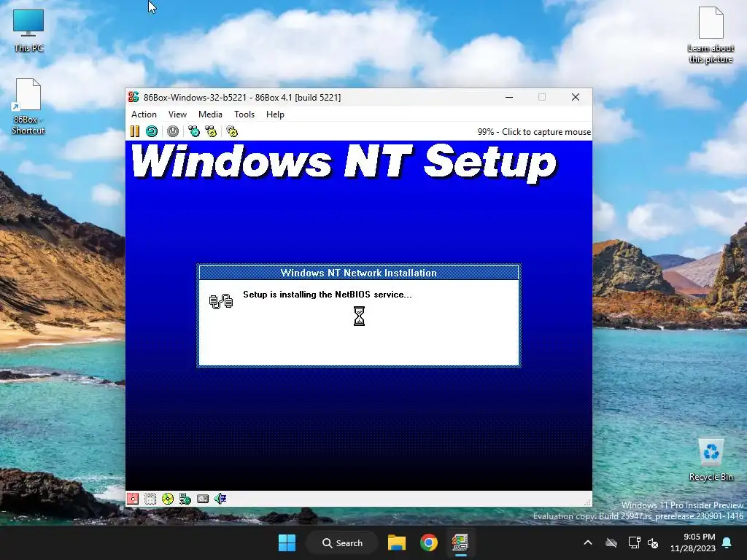Click the muted volume tray icon
The image size is (747, 560).
point(653,542)
